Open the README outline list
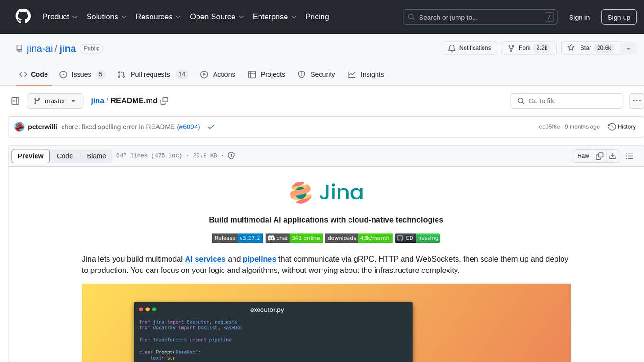Image resolution: width=644 pixels, height=362 pixels. pyautogui.click(x=629, y=156)
